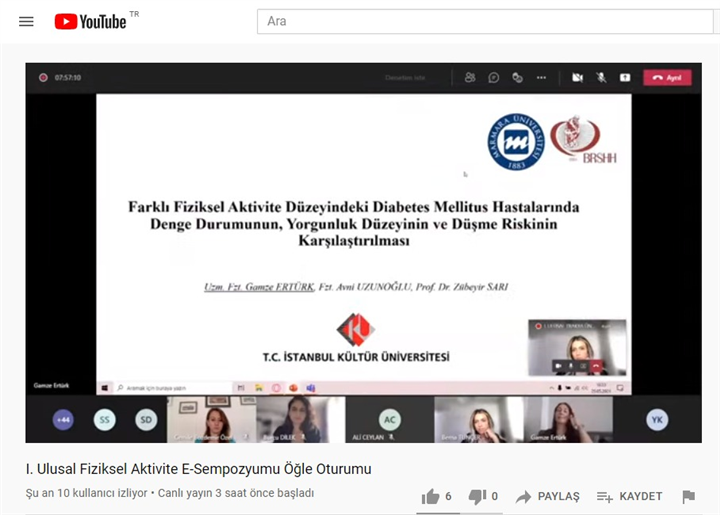The image size is (720, 515).
Task: Click the Ara search field
Action: click(x=480, y=21)
